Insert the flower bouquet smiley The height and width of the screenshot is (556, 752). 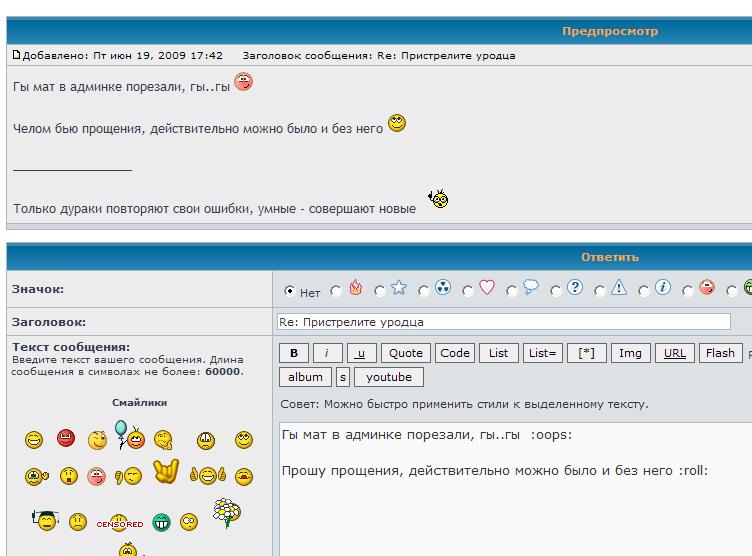226,513
